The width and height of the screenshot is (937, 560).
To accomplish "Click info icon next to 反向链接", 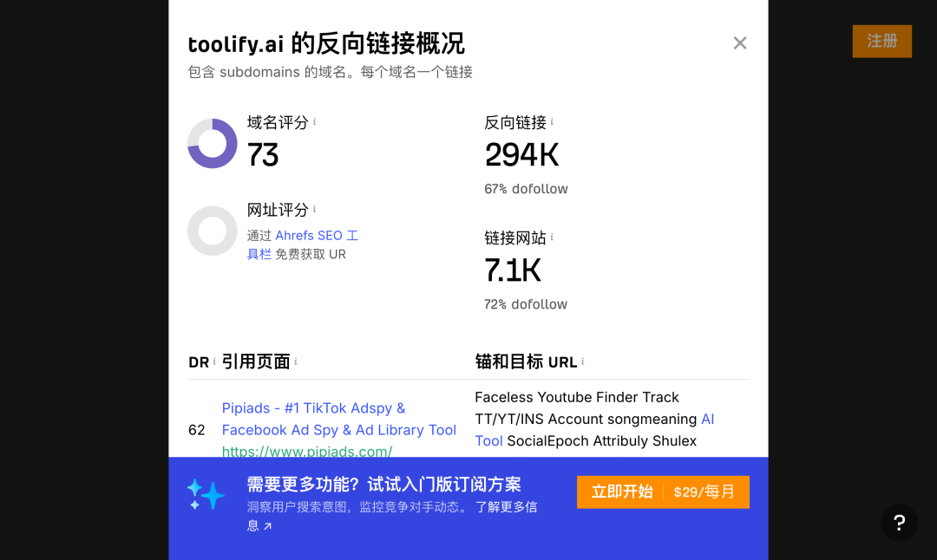I will tap(552, 122).
